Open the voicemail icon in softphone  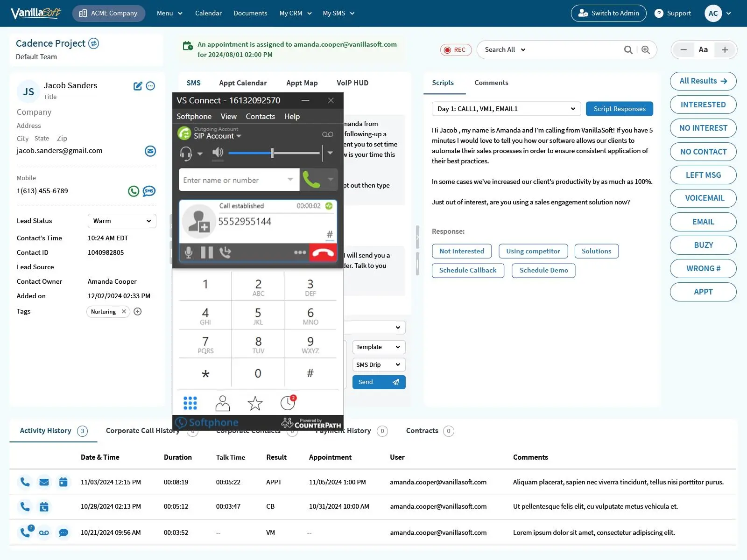pos(328,134)
